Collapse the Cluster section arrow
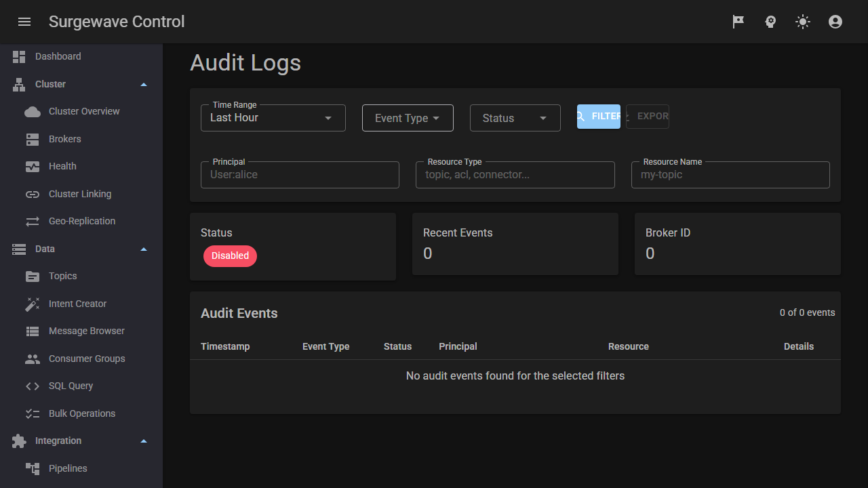The height and width of the screenshot is (488, 868). point(144,85)
